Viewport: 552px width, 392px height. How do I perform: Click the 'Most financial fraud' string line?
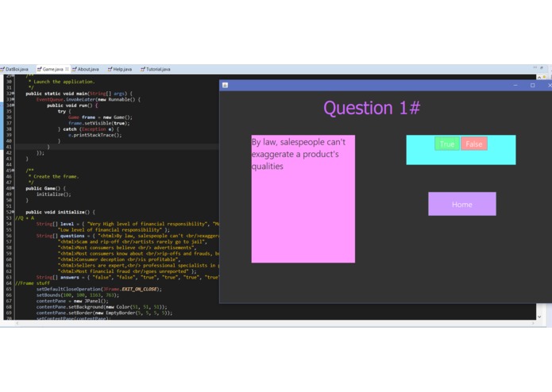pyautogui.click(x=127, y=271)
